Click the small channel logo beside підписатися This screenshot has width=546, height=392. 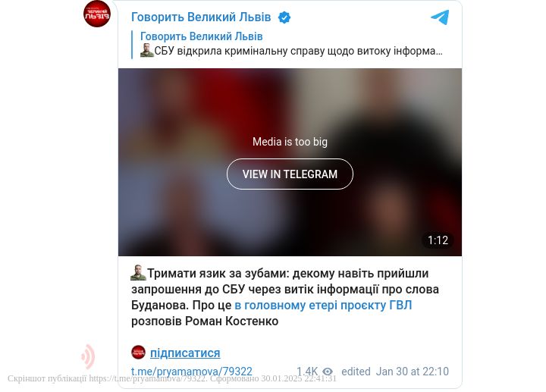pyautogui.click(x=138, y=353)
